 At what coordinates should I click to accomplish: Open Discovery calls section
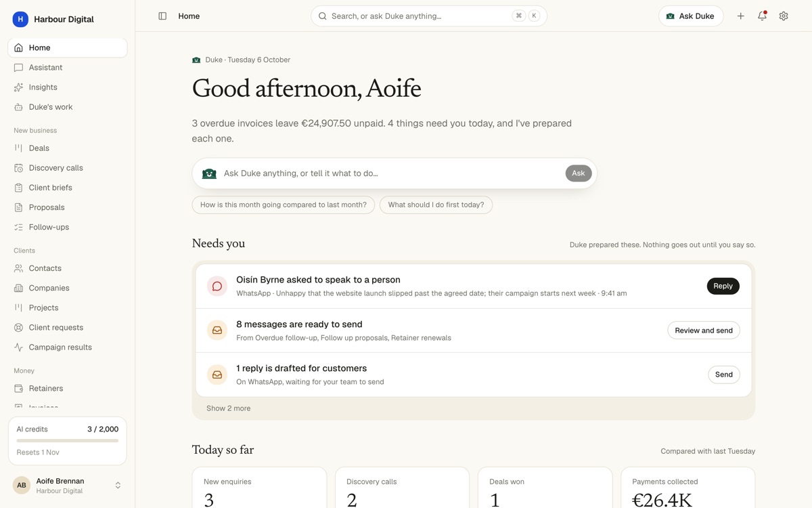[68, 168]
